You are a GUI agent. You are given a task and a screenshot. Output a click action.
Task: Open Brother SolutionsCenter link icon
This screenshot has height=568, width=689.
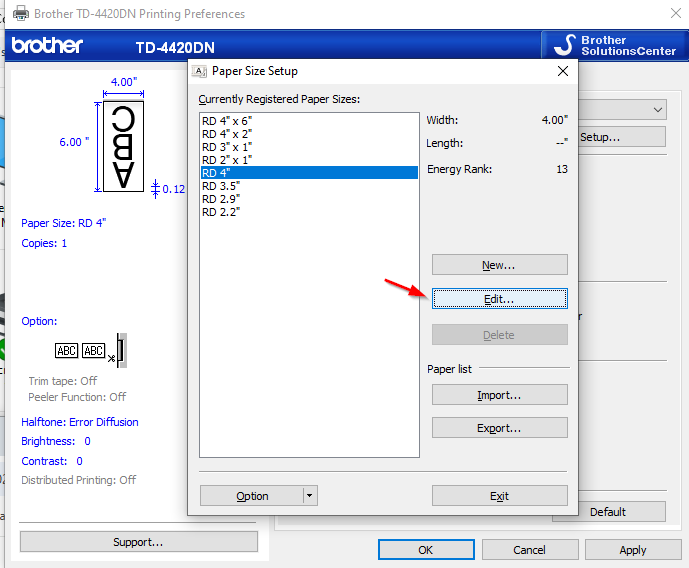click(565, 45)
